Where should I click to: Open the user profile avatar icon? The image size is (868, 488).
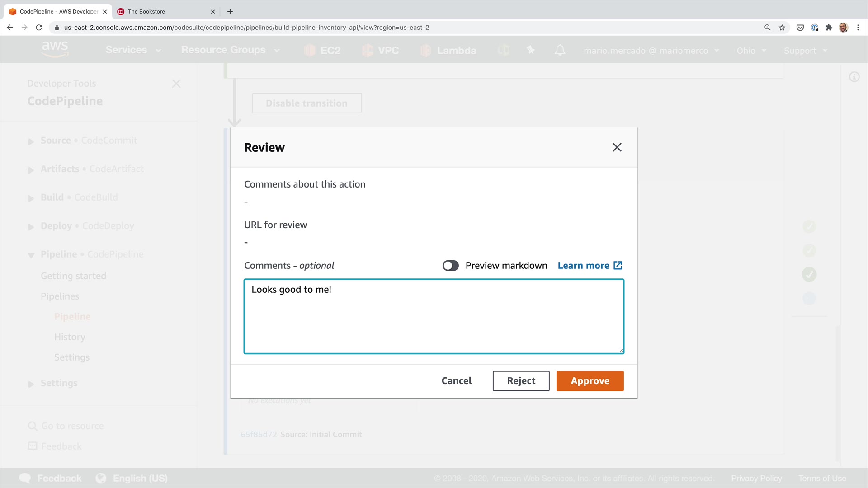(x=843, y=28)
